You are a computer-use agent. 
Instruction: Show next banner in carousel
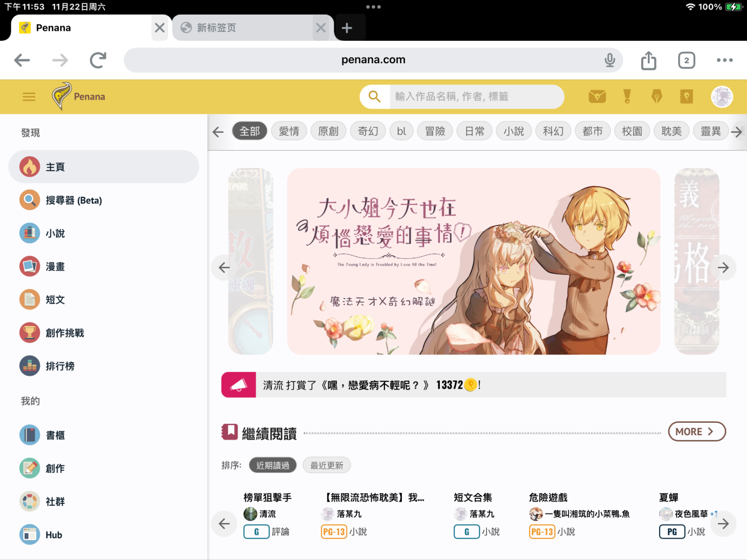[x=723, y=267]
